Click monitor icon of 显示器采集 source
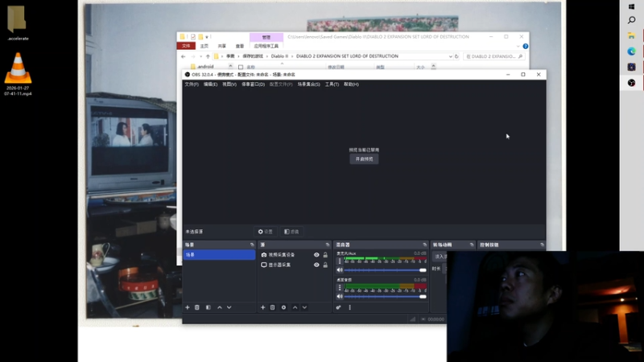 click(264, 265)
